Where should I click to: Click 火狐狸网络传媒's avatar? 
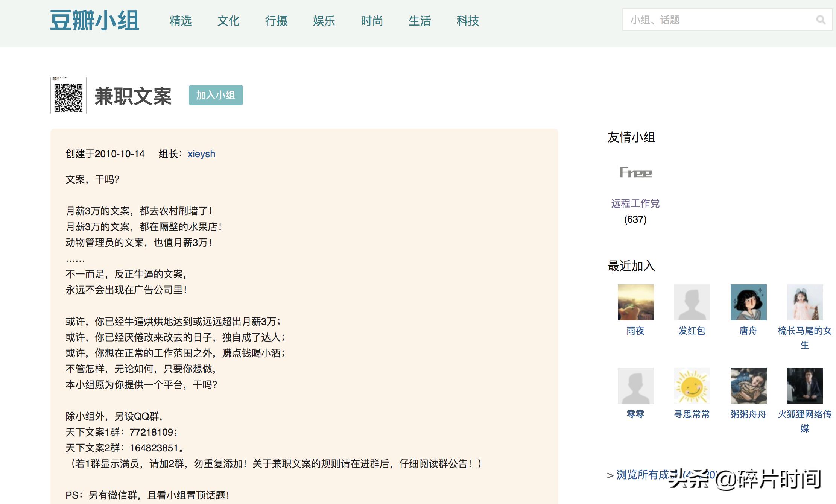pos(804,386)
